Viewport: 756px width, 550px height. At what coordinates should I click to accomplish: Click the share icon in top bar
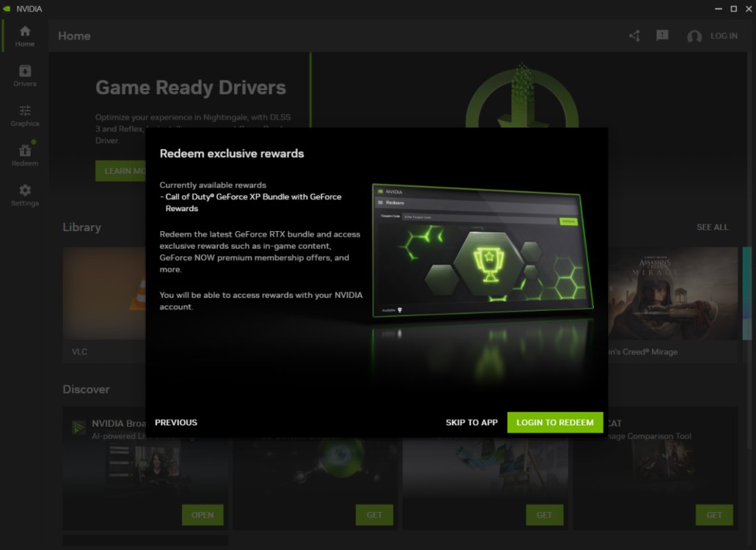[634, 35]
